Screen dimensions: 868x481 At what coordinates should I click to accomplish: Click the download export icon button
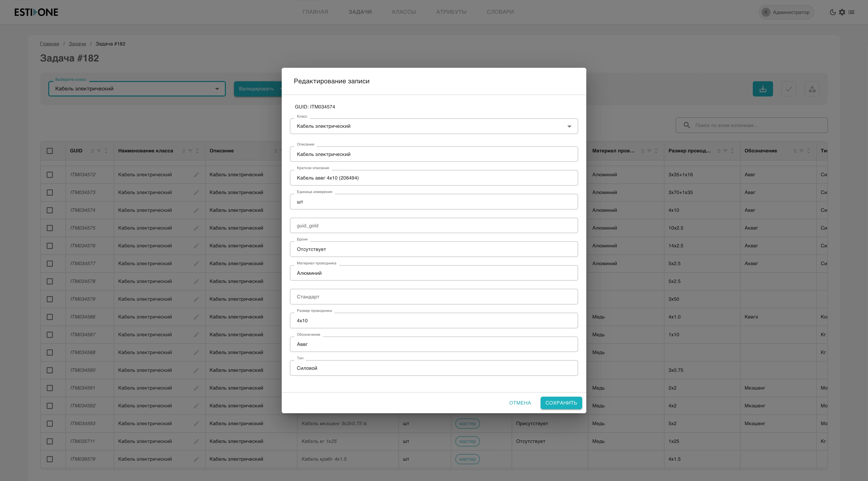[762, 89]
